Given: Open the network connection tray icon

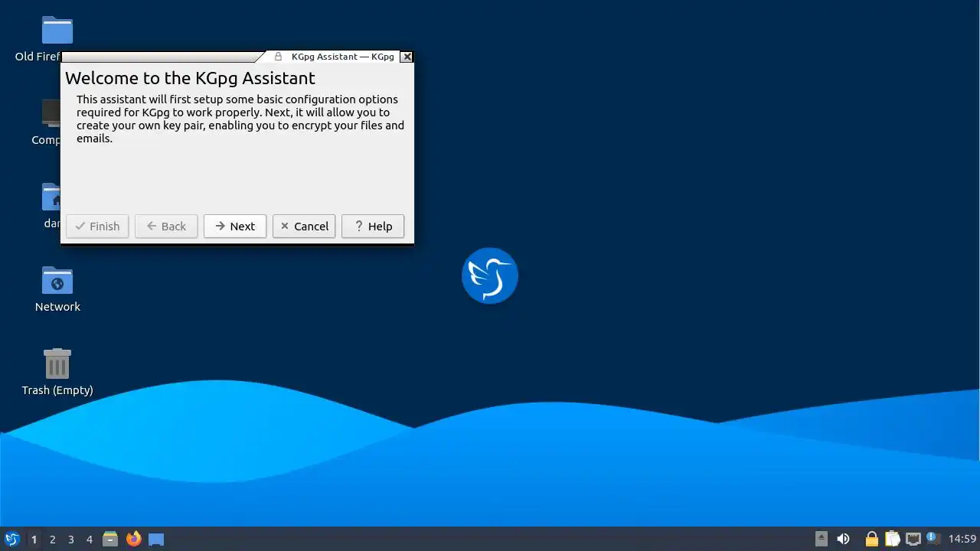Looking at the screenshot, I should click(913, 539).
